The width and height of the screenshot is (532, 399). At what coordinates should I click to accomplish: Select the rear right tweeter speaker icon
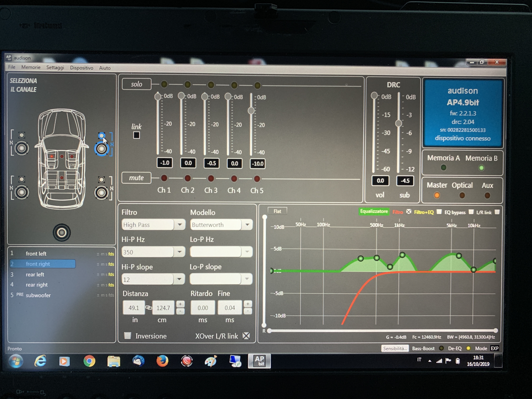(x=101, y=180)
